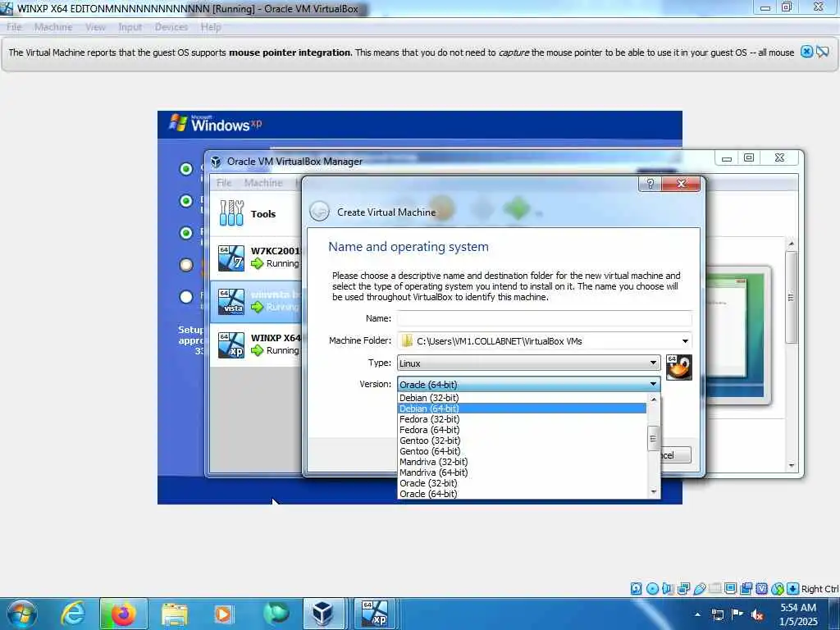The height and width of the screenshot is (630, 840).
Task: Click the USB devices status icon
Action: pyautogui.click(x=699, y=589)
